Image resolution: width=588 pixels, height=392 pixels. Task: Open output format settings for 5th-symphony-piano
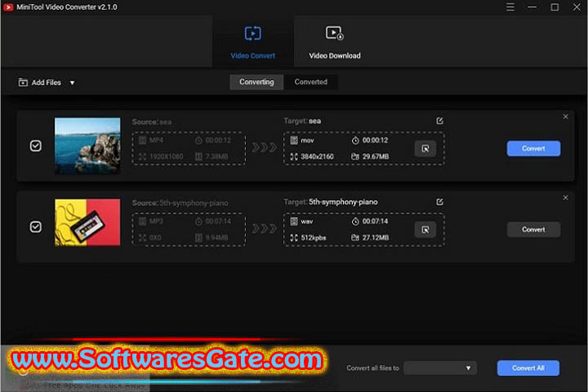click(x=425, y=229)
